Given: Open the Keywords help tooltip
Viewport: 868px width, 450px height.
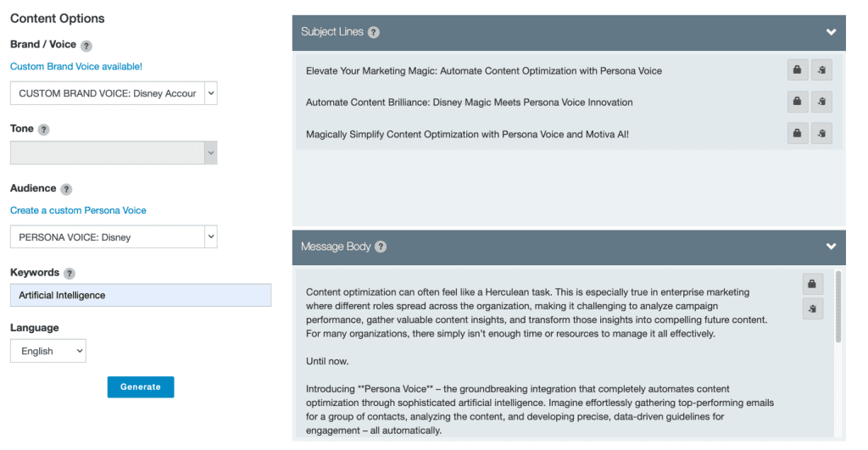Looking at the screenshot, I should pos(70,274).
